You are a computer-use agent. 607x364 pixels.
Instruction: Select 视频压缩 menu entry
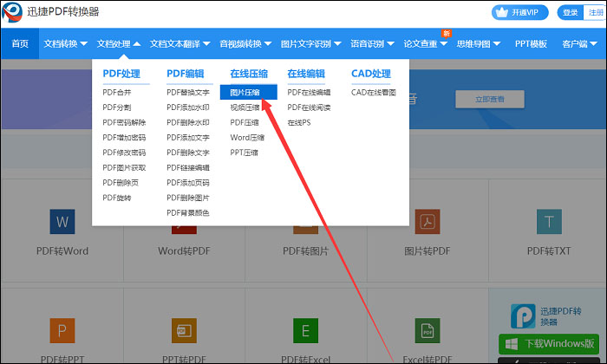coord(245,107)
